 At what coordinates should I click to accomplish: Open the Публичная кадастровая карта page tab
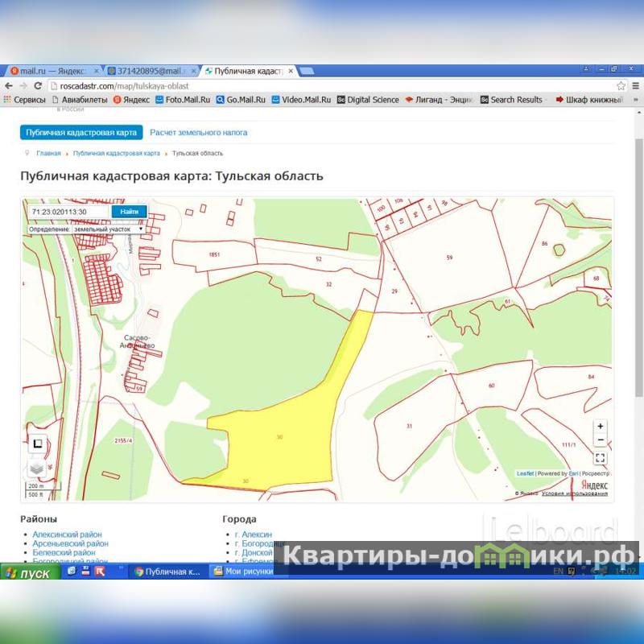81,132
